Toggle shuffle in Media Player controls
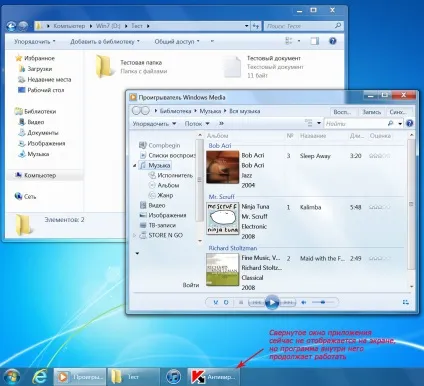Viewport: 424px width, 386px height. click(216, 302)
